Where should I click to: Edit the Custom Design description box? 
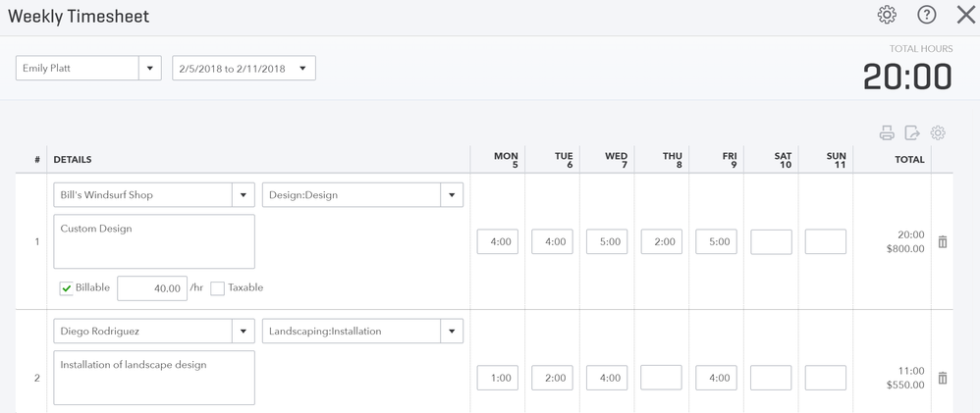pos(154,241)
